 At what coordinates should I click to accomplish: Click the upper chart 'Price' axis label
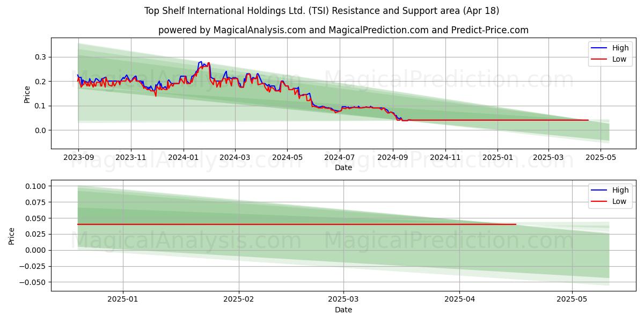click(x=27, y=93)
